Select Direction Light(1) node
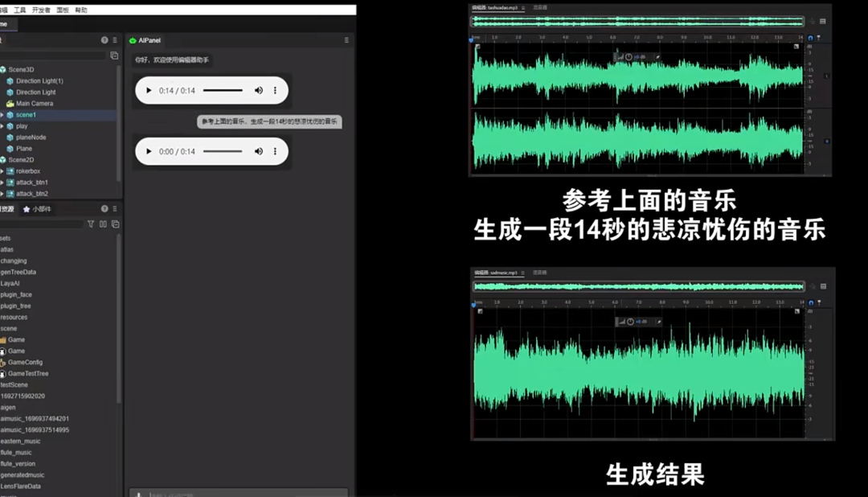This screenshot has height=497, width=868. point(39,81)
